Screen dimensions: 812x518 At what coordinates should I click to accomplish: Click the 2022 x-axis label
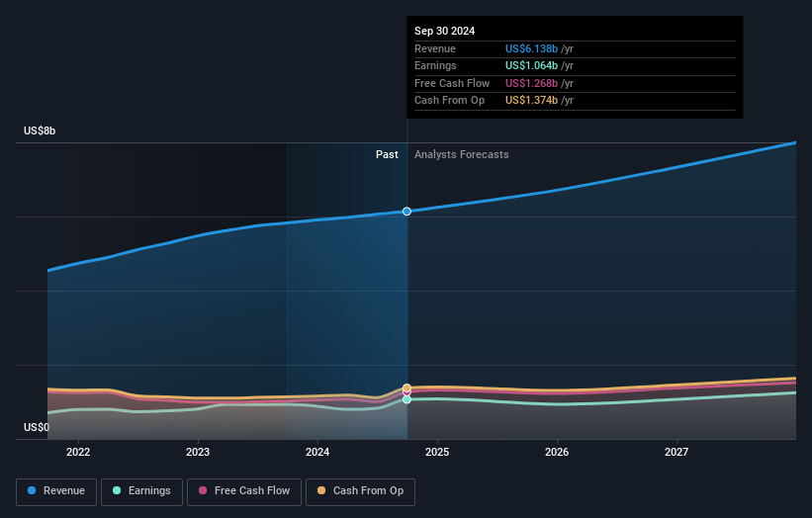click(78, 453)
